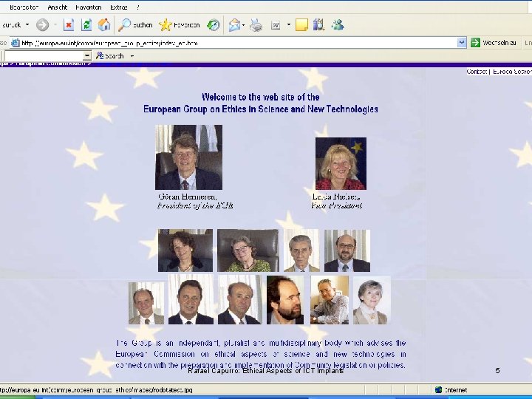Click the Zurück back button
The width and height of the screenshot is (532, 399).
11,25
